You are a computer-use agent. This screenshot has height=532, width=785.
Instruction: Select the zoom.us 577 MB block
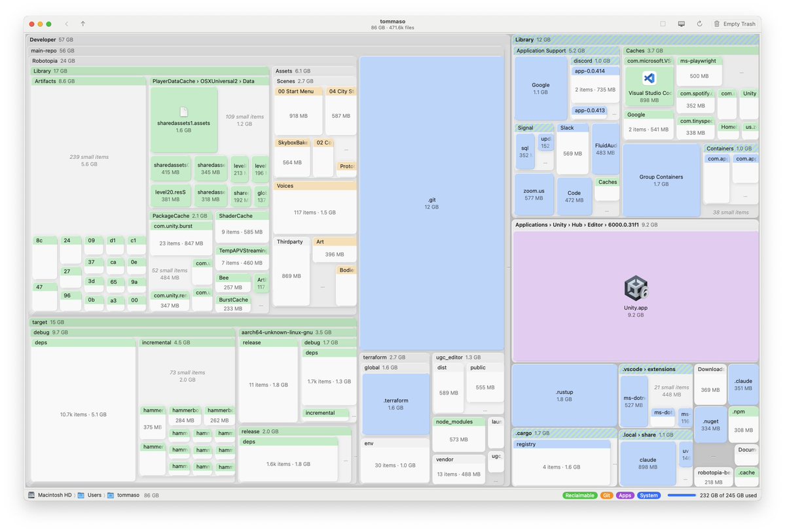coord(534,194)
